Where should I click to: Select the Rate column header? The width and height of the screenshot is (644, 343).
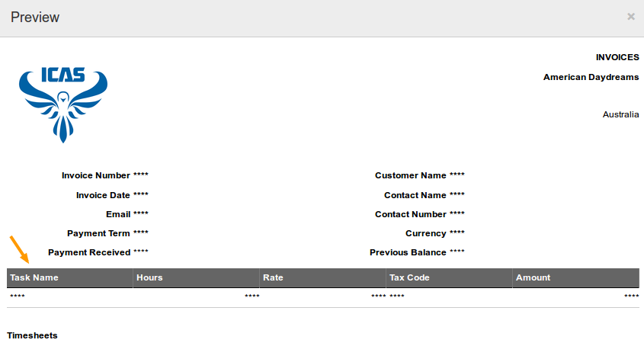tap(323, 277)
